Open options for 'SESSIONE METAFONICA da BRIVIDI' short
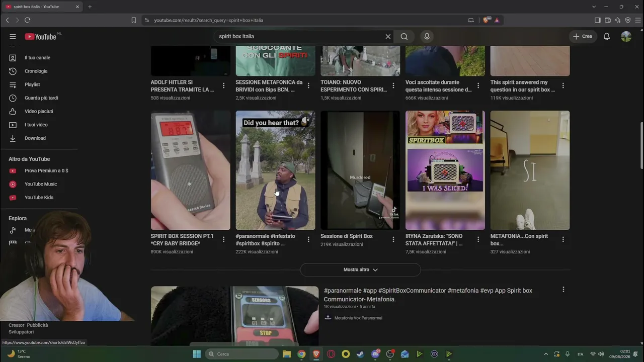 (x=308, y=85)
